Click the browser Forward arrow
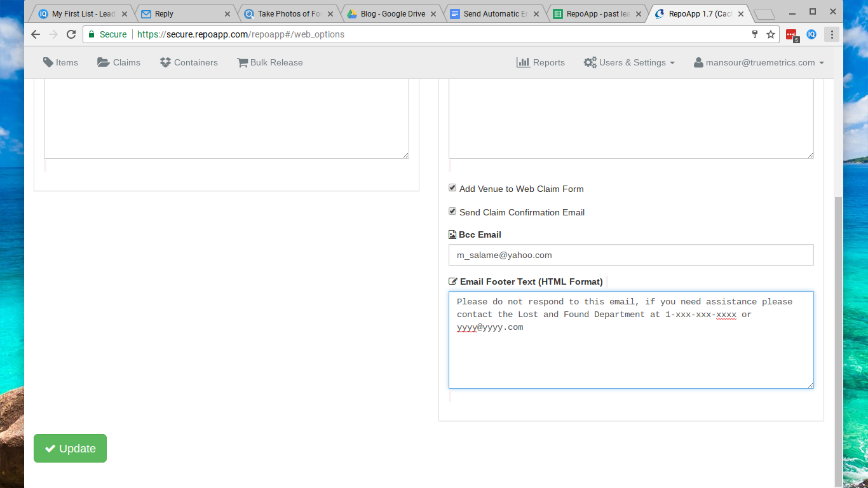The image size is (868, 488). (x=53, y=34)
